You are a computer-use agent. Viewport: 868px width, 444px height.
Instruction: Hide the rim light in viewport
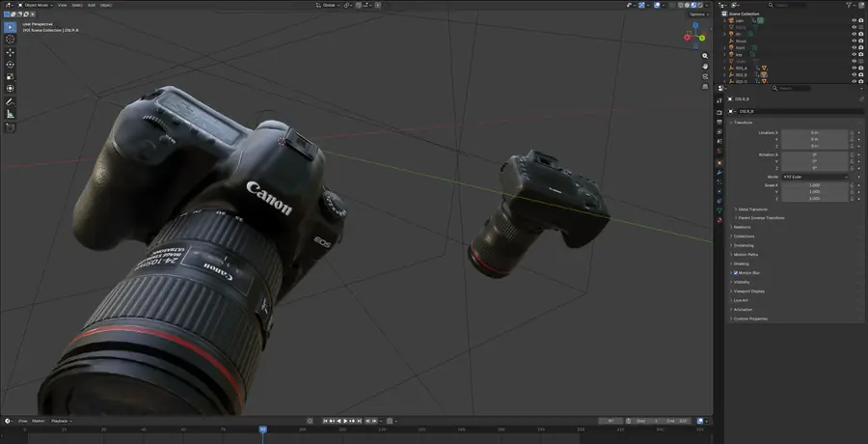(x=854, y=34)
